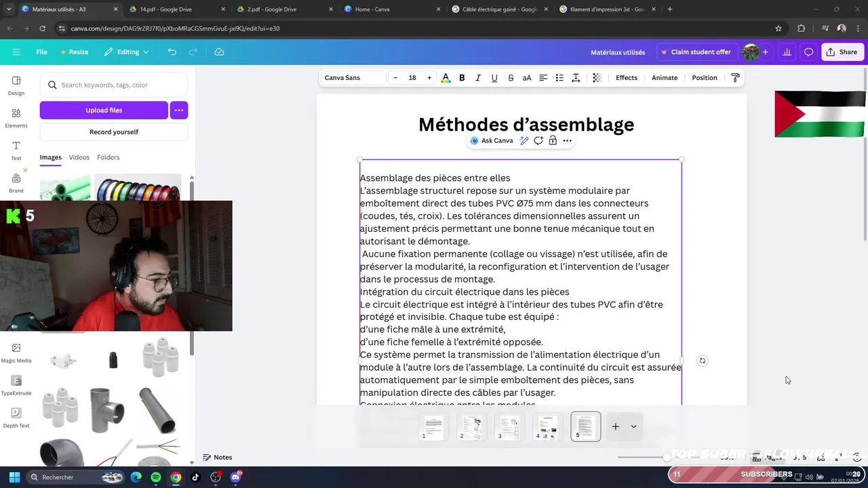Screen dimensions: 868x488
Task: Click the Upload files button
Action: pos(104,110)
